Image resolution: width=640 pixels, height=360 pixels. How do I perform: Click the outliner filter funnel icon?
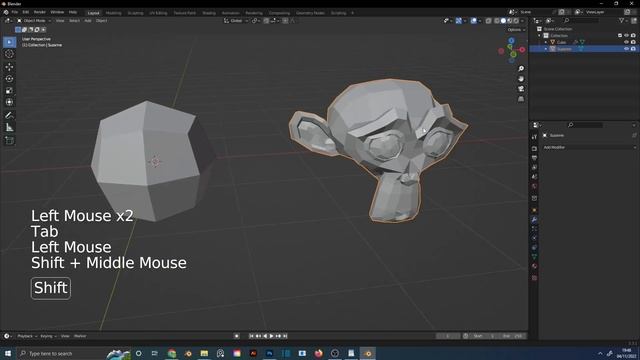(x=622, y=20)
